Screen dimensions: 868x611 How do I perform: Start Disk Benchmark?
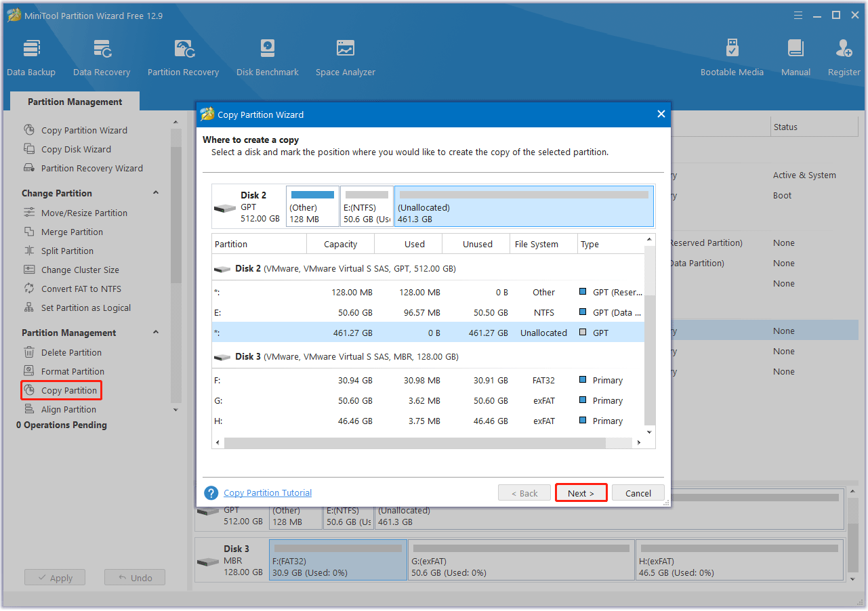[x=268, y=58]
